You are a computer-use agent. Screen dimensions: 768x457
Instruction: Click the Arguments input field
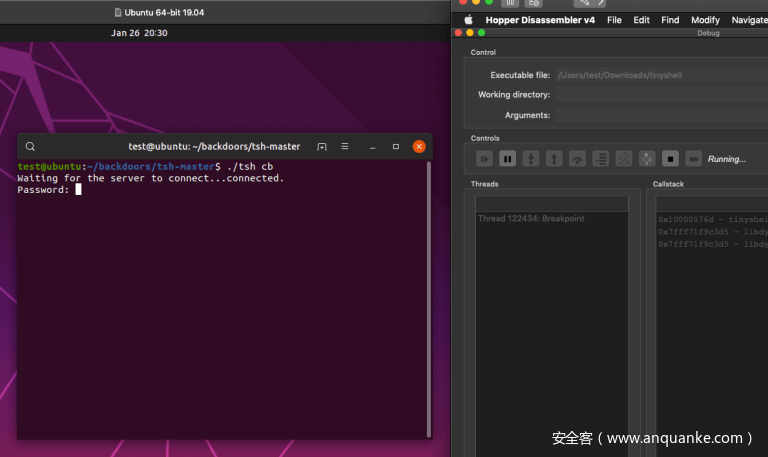661,115
